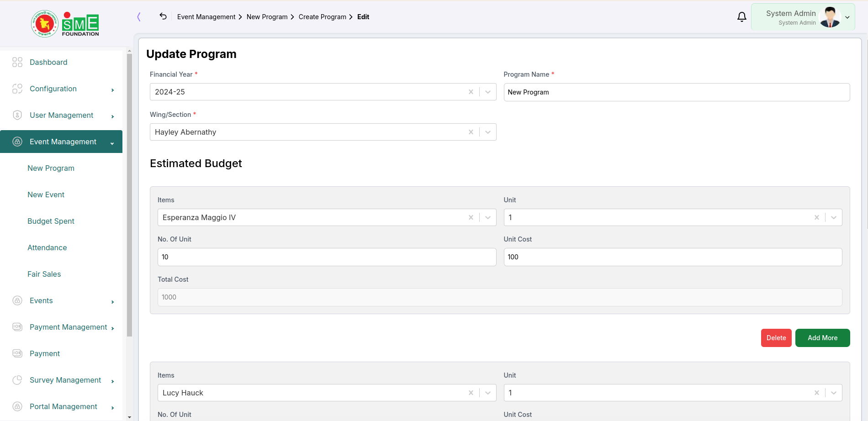
Task: Click the Estimated Budget heading
Action: 196,163
